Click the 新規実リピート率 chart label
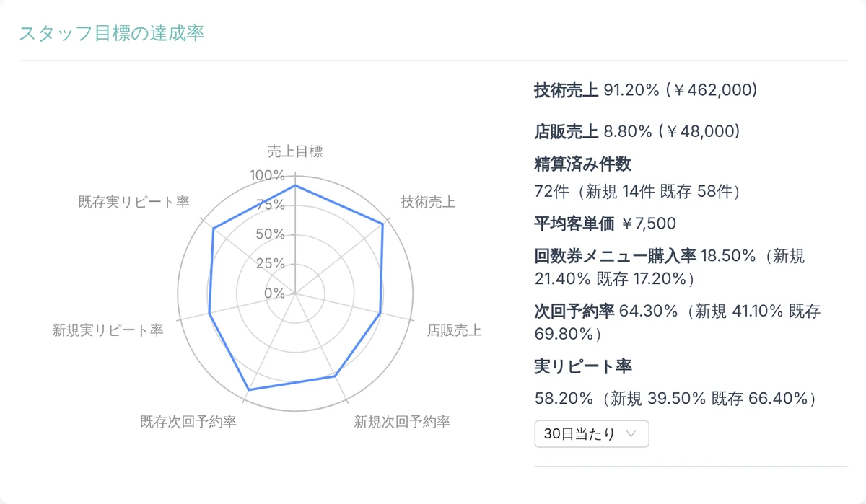The width and height of the screenshot is (866, 504). pyautogui.click(x=108, y=331)
